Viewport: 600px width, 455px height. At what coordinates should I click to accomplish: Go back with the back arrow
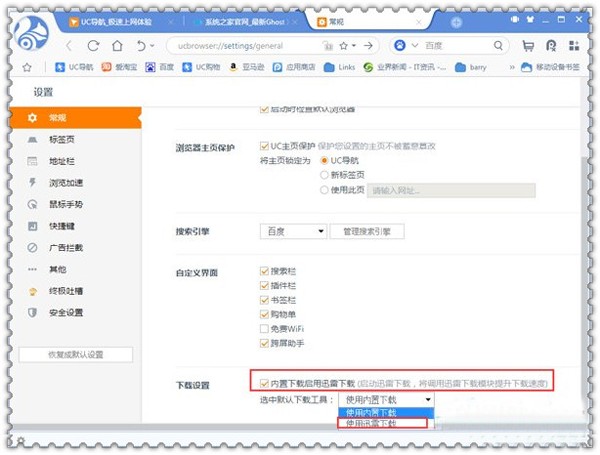click(x=69, y=46)
